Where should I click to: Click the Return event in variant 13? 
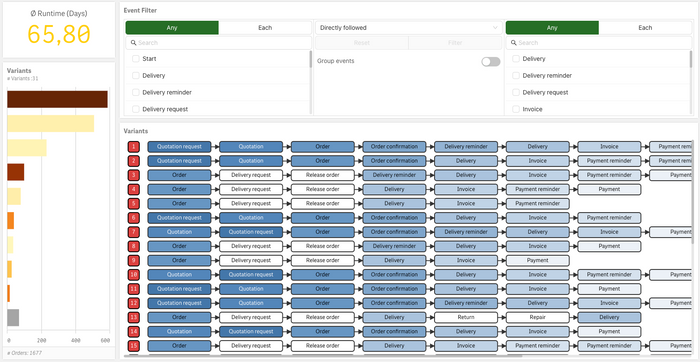[x=466, y=317]
